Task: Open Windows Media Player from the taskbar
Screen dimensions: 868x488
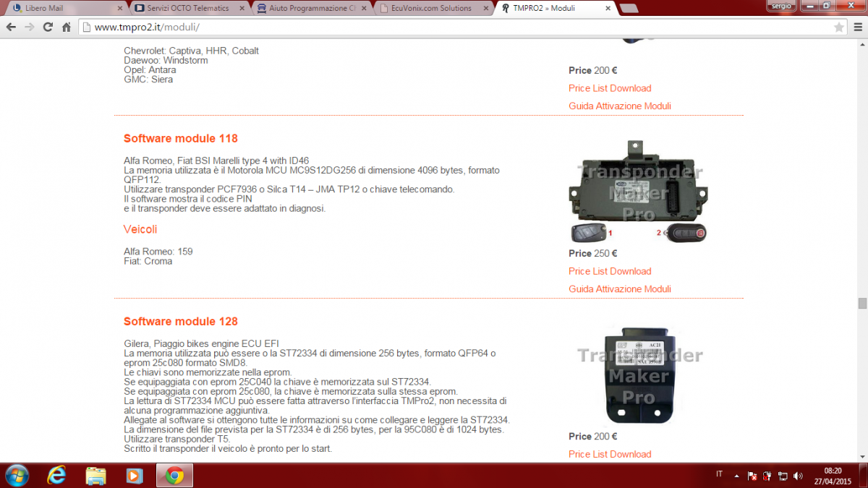Action: pos(135,475)
